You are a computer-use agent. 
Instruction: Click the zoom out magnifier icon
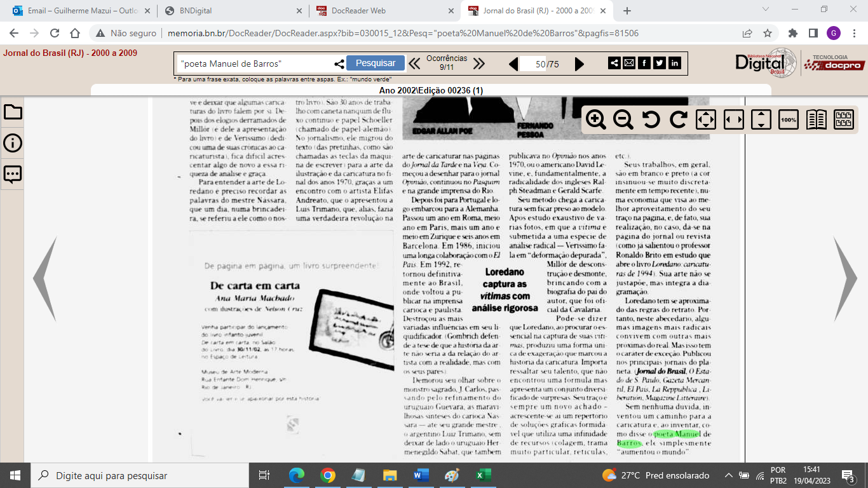(623, 119)
